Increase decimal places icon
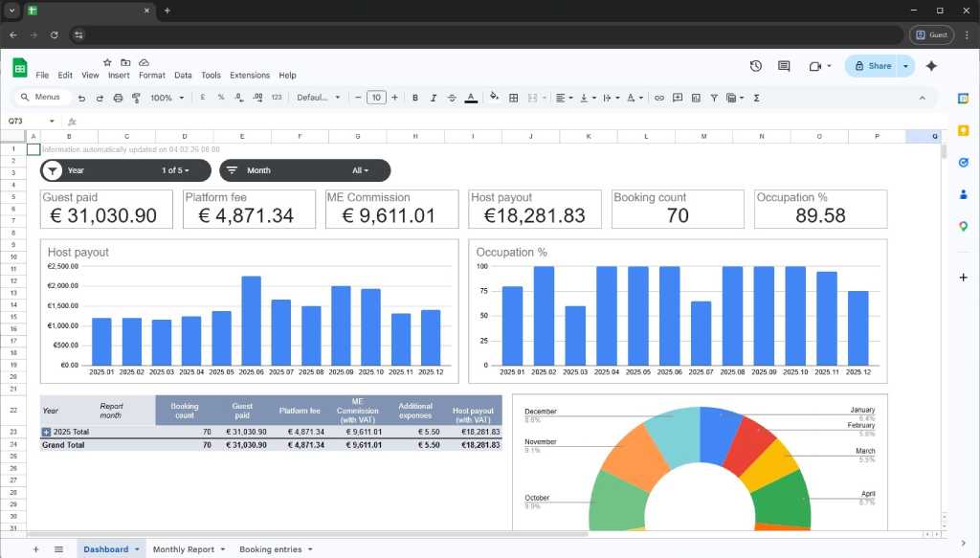The image size is (980, 558). tap(257, 98)
